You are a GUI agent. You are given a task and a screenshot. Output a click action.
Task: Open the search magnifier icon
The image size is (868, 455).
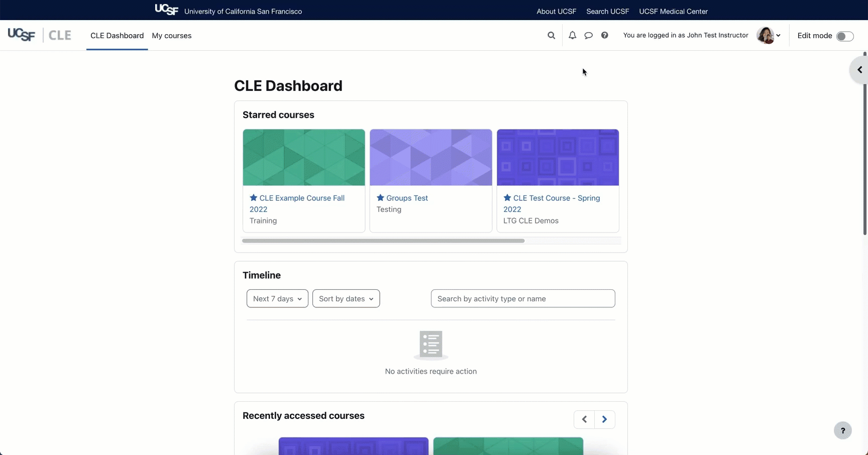(551, 35)
